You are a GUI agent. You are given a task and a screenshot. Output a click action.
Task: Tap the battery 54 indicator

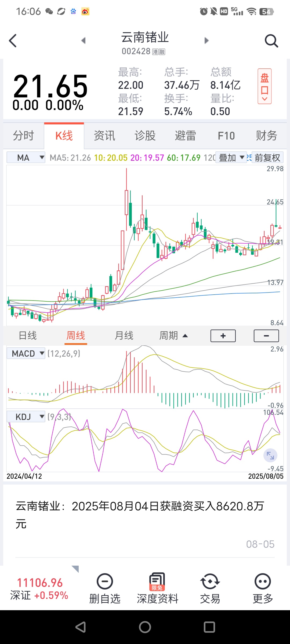[266, 12]
